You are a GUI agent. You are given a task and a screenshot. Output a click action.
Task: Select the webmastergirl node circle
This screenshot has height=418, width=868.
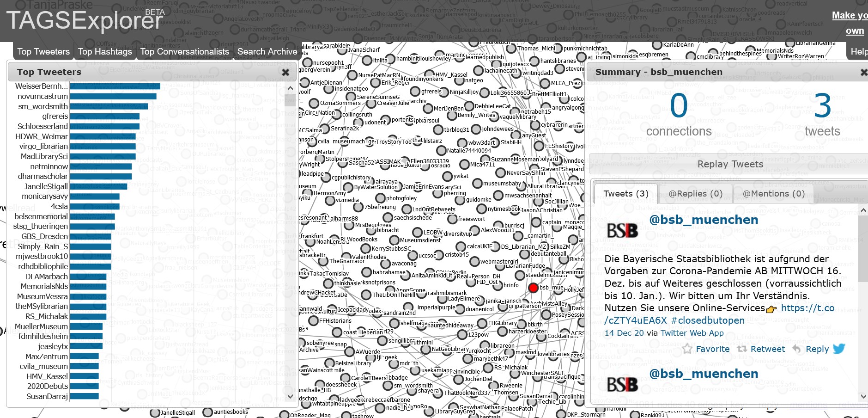coord(474,261)
